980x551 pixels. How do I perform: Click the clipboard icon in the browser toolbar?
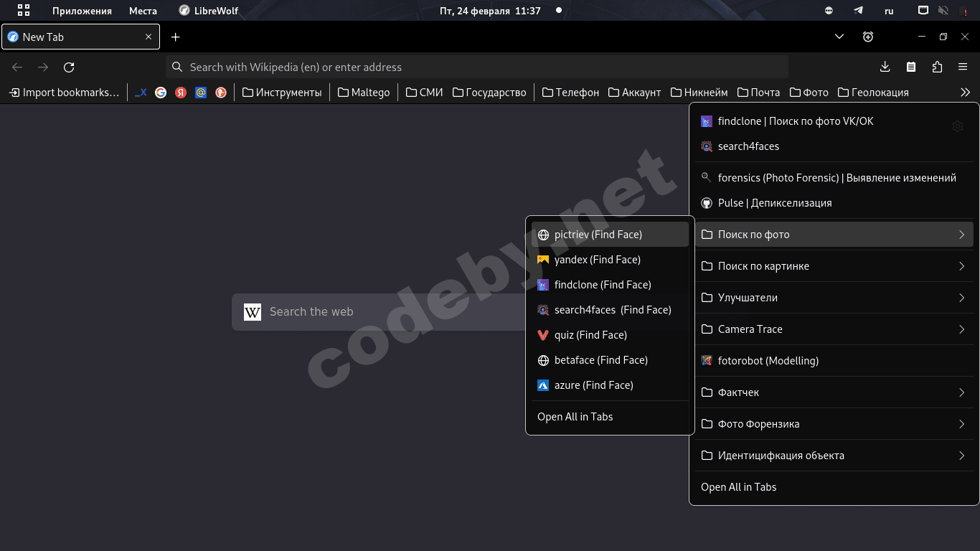(x=911, y=67)
